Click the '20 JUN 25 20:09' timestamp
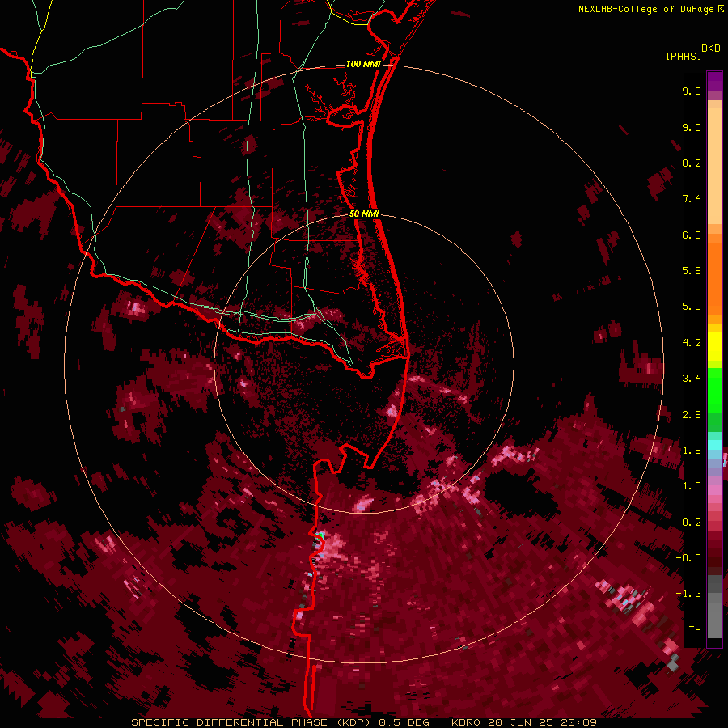 [x=542, y=722]
